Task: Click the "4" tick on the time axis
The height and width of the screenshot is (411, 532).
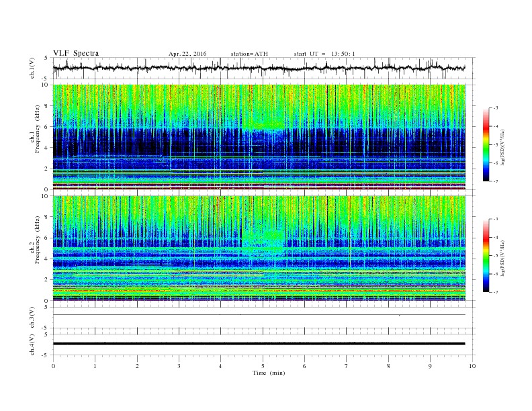Action: (x=220, y=366)
